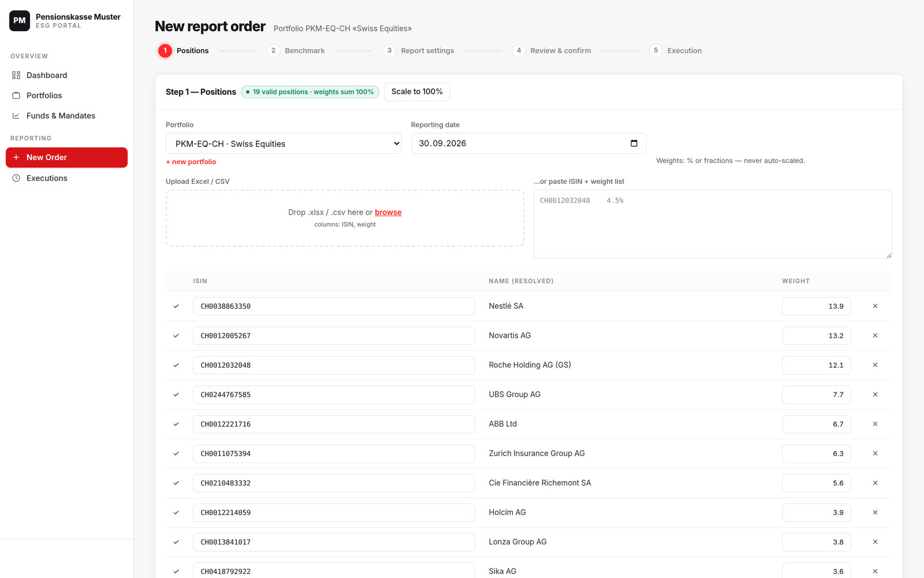This screenshot has width=924, height=578.
Task: Go to step 2 Benchmark
Action: [x=296, y=51]
